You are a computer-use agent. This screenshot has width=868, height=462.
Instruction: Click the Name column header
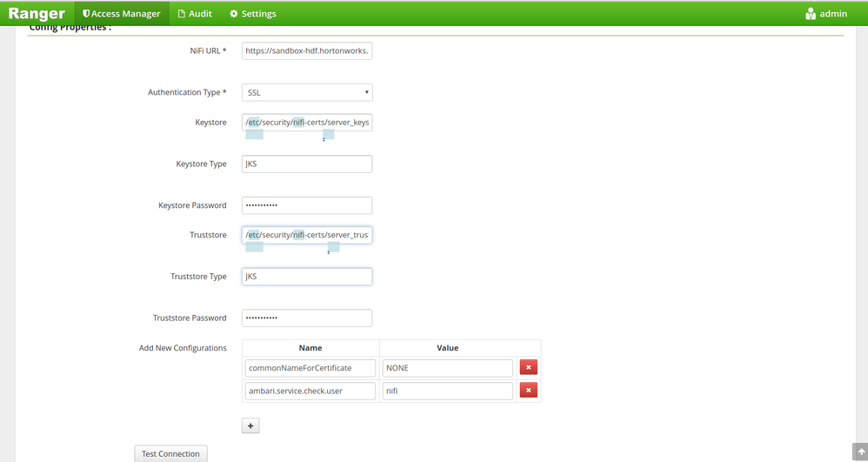[x=310, y=348]
